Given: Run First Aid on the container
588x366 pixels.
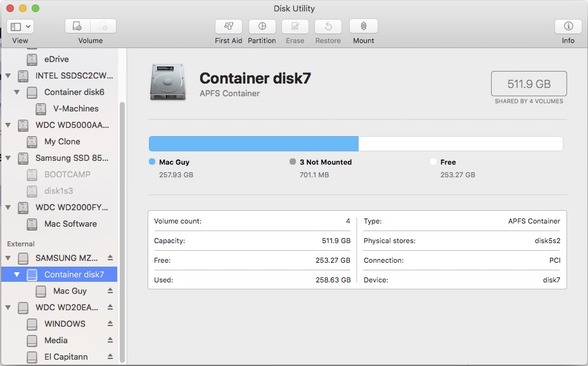Looking at the screenshot, I should tap(228, 26).
